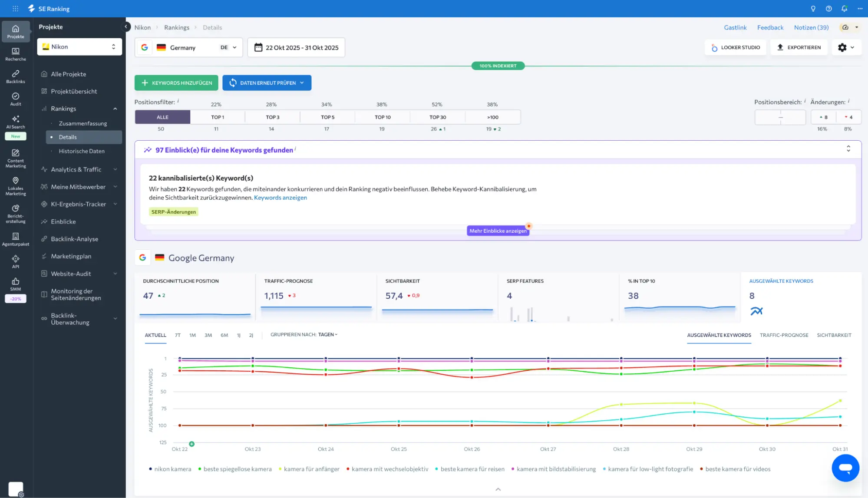Click the Keywords anzeigen link
The width and height of the screenshot is (868, 498).
280,198
